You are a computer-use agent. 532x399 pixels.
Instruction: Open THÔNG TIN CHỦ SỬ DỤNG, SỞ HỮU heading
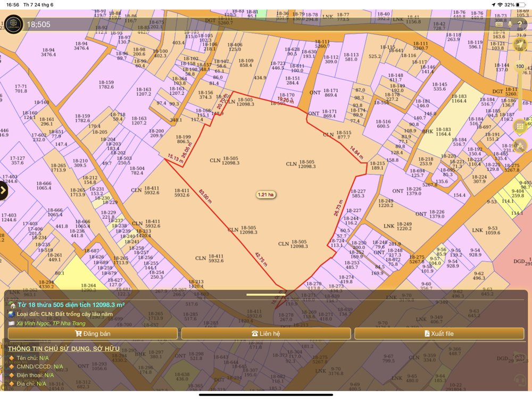click(x=64, y=349)
